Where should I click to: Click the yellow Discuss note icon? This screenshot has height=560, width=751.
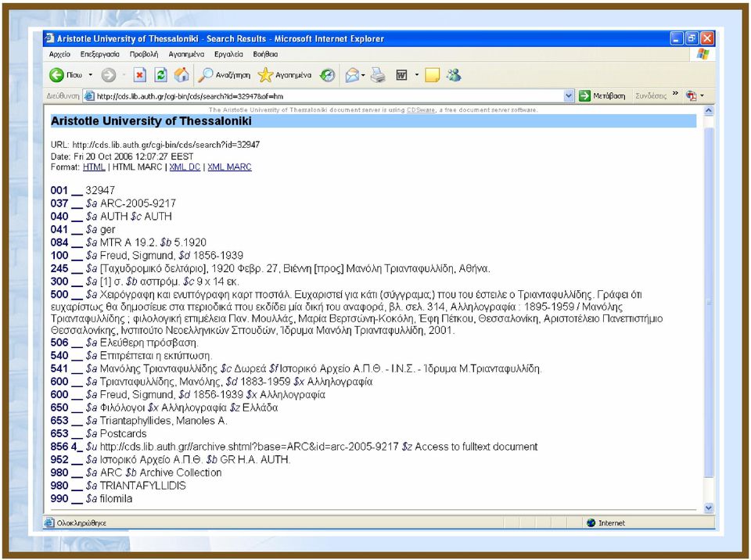(432, 75)
